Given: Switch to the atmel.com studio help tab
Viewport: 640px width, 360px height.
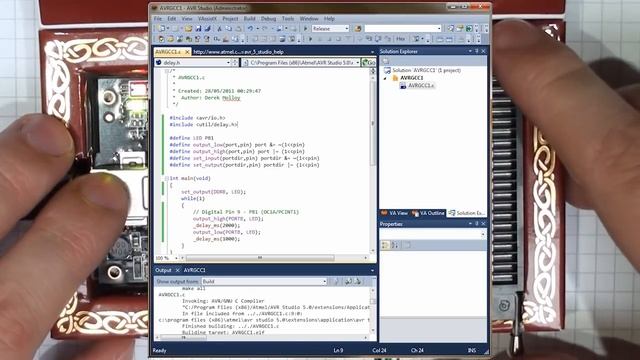Looking at the screenshot, I should [x=238, y=52].
